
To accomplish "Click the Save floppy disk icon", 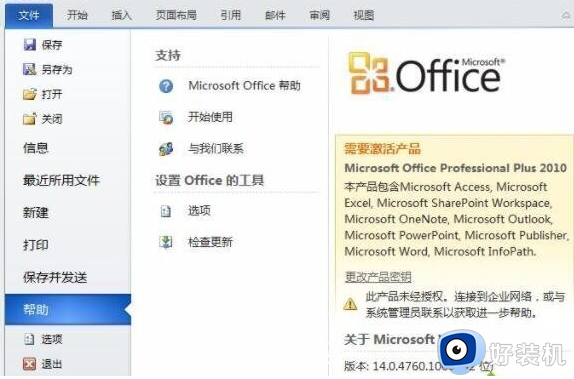I will coord(30,45).
